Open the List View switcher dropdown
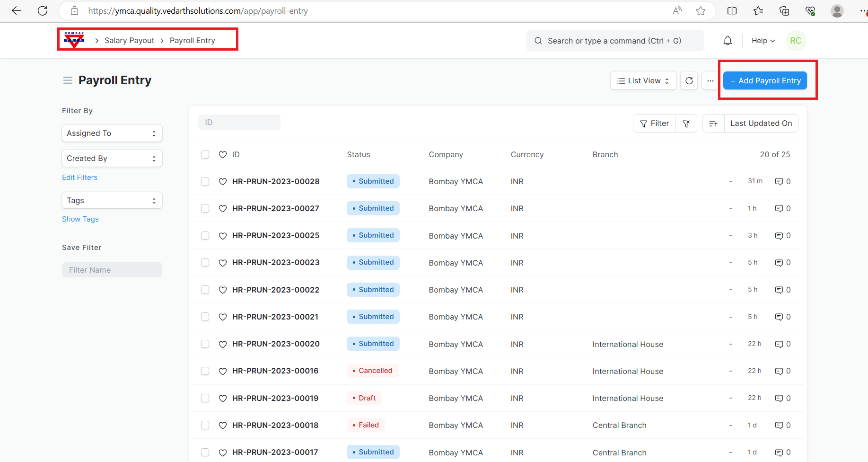 point(643,81)
